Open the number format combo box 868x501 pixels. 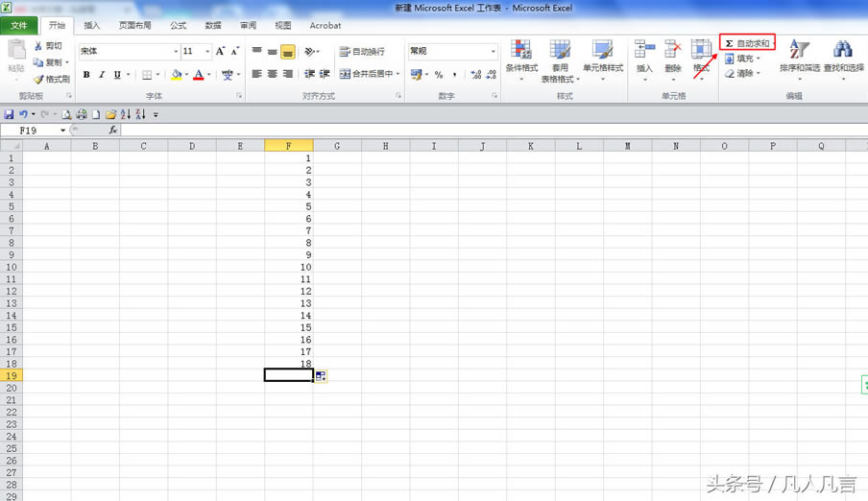[452, 51]
